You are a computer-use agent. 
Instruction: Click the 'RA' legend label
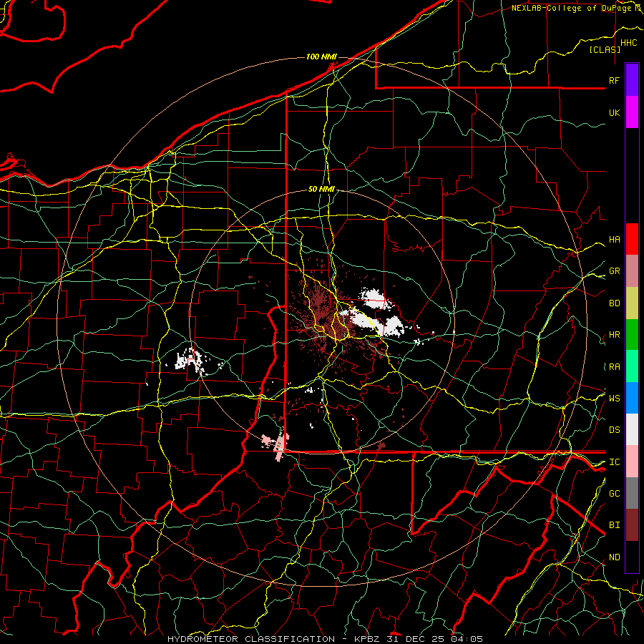click(614, 367)
